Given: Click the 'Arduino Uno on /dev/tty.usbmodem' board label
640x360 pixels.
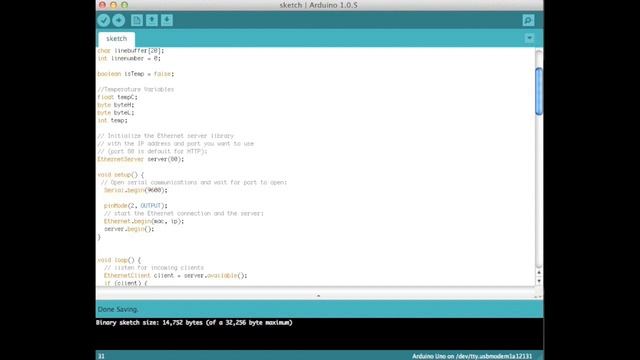Looking at the screenshot, I should pyautogui.click(x=472, y=356).
